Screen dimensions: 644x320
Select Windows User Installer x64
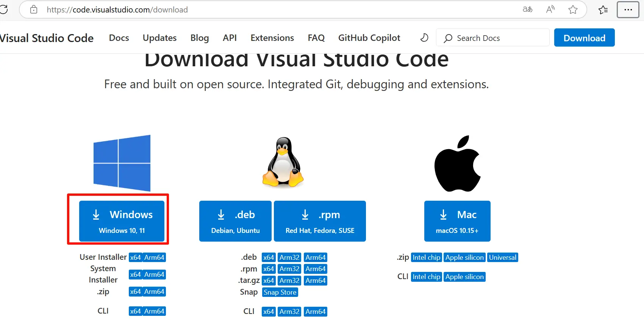tap(135, 258)
